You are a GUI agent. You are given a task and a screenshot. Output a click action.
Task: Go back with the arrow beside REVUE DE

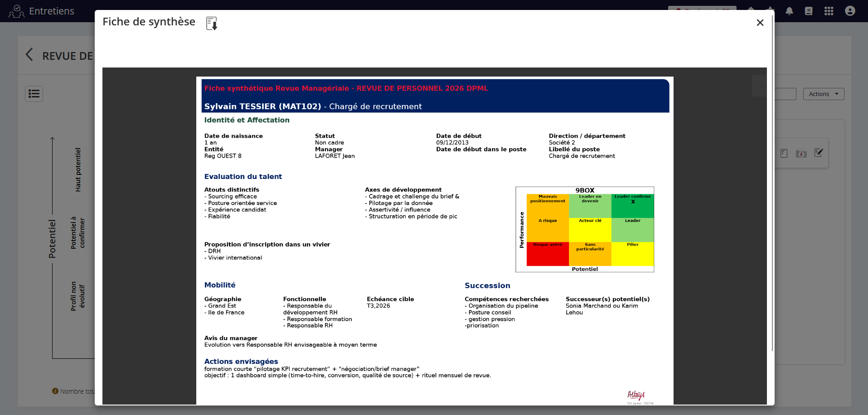29,55
